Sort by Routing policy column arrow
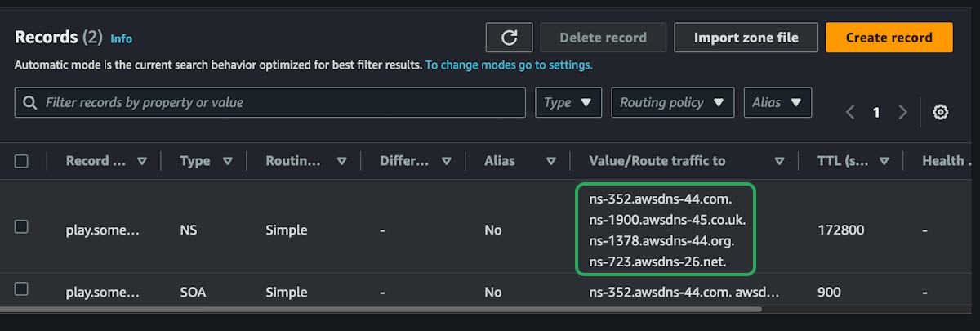 coord(341,161)
